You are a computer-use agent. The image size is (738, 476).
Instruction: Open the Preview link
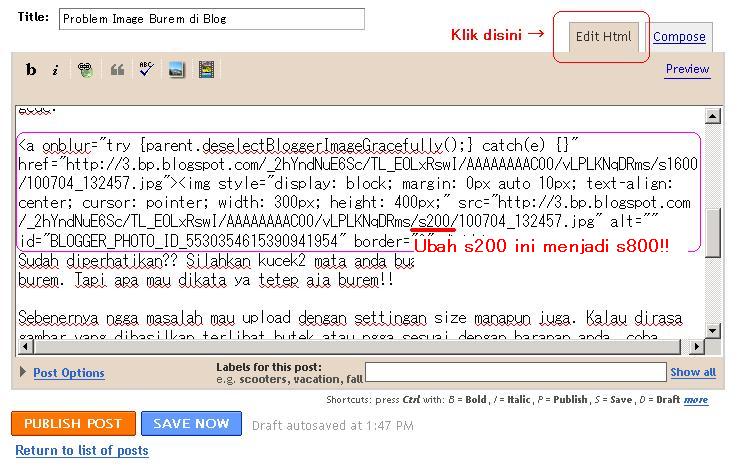pyautogui.click(x=687, y=69)
